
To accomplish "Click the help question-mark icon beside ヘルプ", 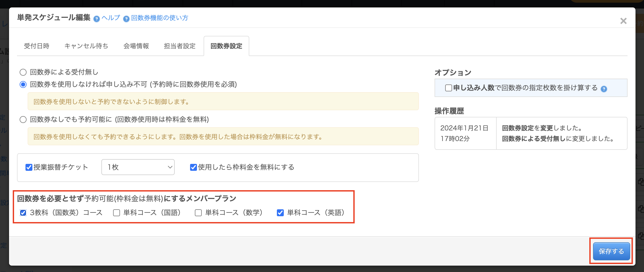I will [x=97, y=19].
